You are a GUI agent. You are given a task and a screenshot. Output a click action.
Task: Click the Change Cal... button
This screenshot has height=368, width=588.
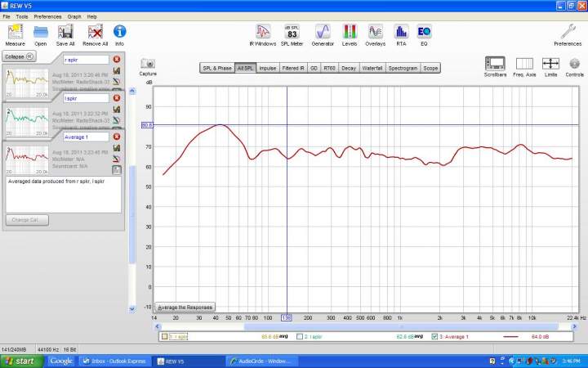[x=27, y=220]
